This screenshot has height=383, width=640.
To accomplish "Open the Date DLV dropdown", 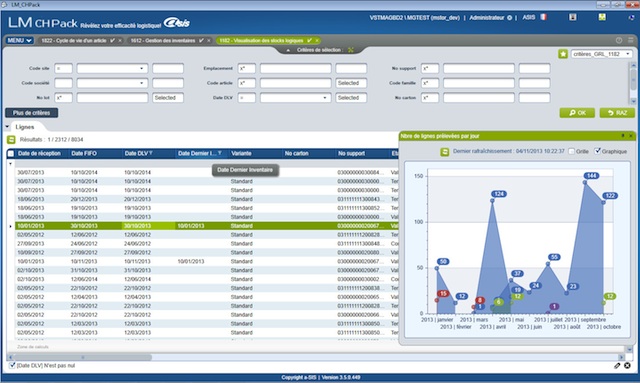I will pyautogui.click(x=324, y=98).
